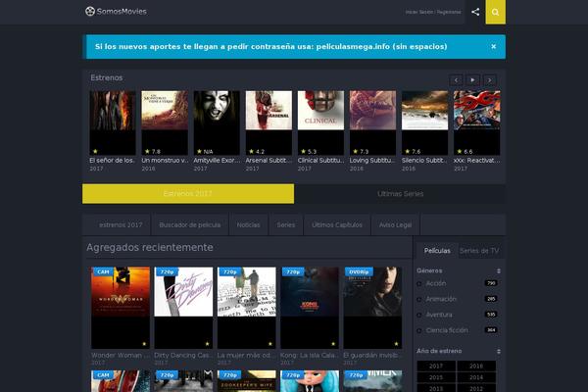Open Aviso Legal menu item
The height and width of the screenshot is (392, 588).
click(x=395, y=225)
